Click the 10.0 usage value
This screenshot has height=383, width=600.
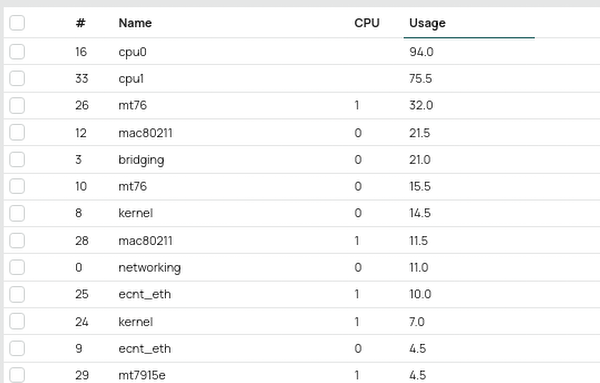[x=420, y=294]
